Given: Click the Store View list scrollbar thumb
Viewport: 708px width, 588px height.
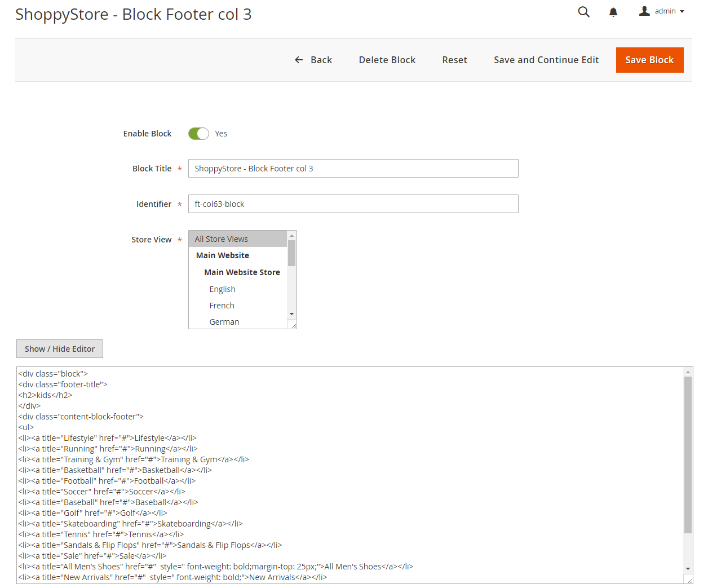Looking at the screenshot, I should pos(291,253).
